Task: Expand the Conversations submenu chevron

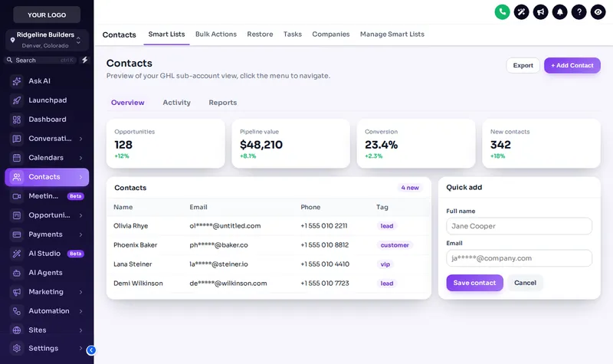Action: (x=81, y=139)
